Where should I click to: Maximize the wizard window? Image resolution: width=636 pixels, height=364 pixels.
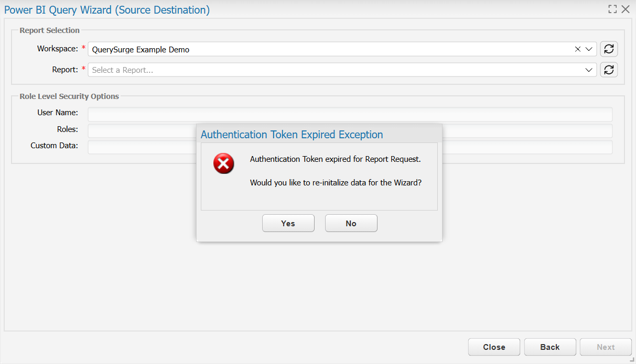click(x=612, y=9)
